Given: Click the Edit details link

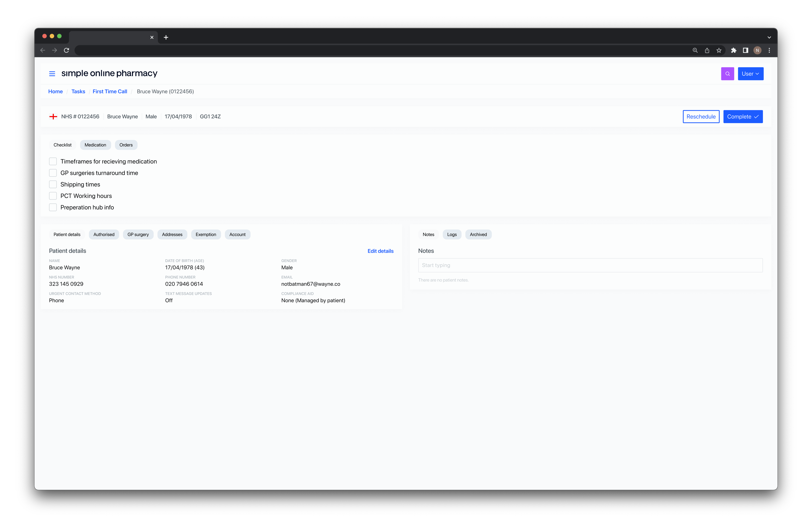Looking at the screenshot, I should [x=380, y=251].
